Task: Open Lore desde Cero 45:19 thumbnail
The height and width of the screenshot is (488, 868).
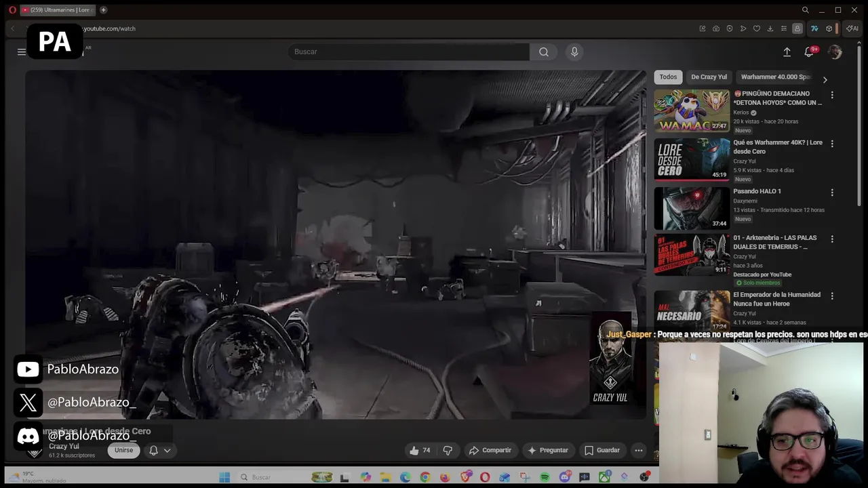Action: pos(692,159)
